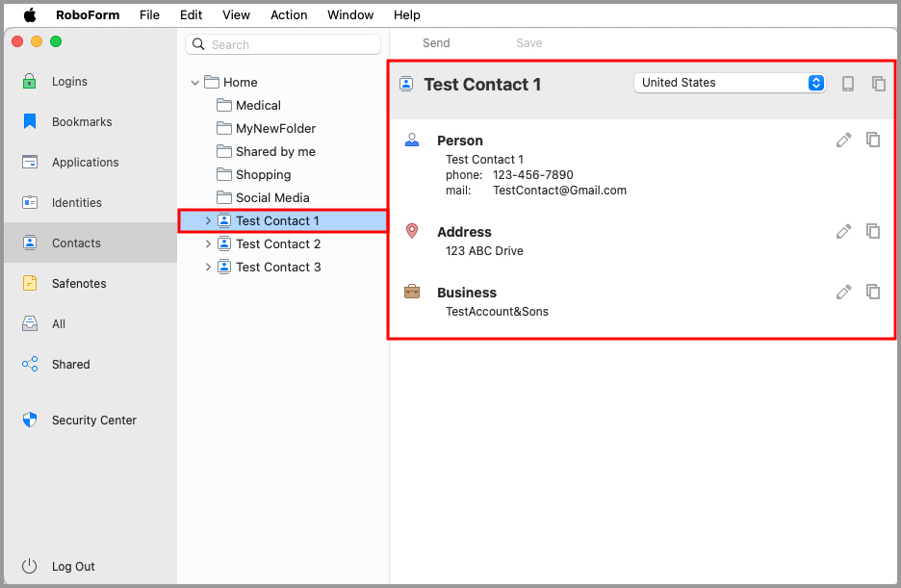Image resolution: width=901 pixels, height=588 pixels.
Task: Open the Window menu
Action: click(x=350, y=15)
